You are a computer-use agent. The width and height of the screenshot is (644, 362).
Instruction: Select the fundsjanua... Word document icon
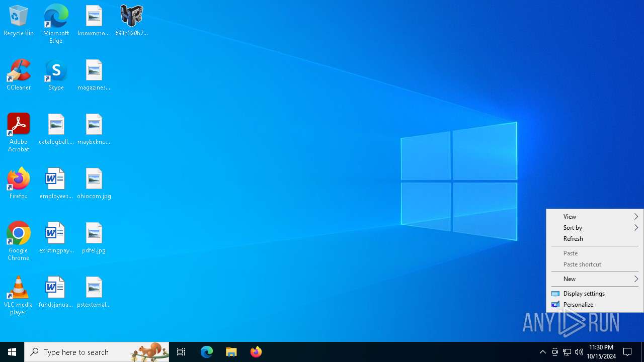(56, 293)
